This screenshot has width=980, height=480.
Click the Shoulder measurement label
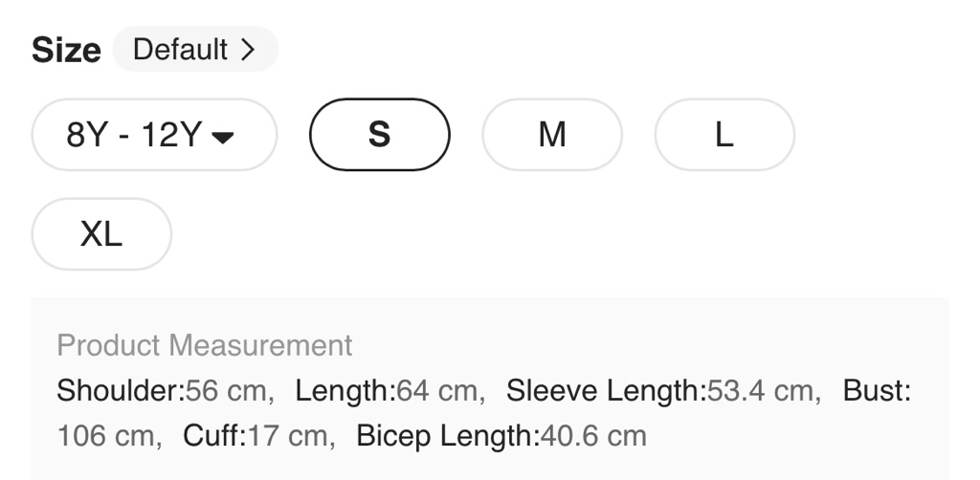[121, 391]
